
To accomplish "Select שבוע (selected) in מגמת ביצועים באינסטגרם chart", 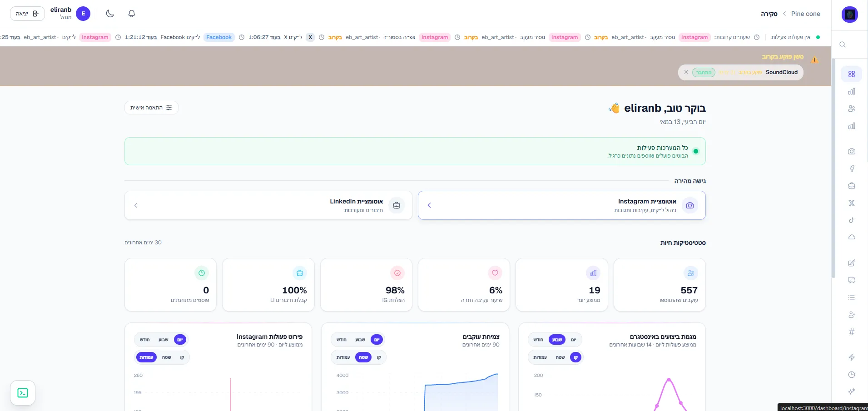I will coord(557,340).
